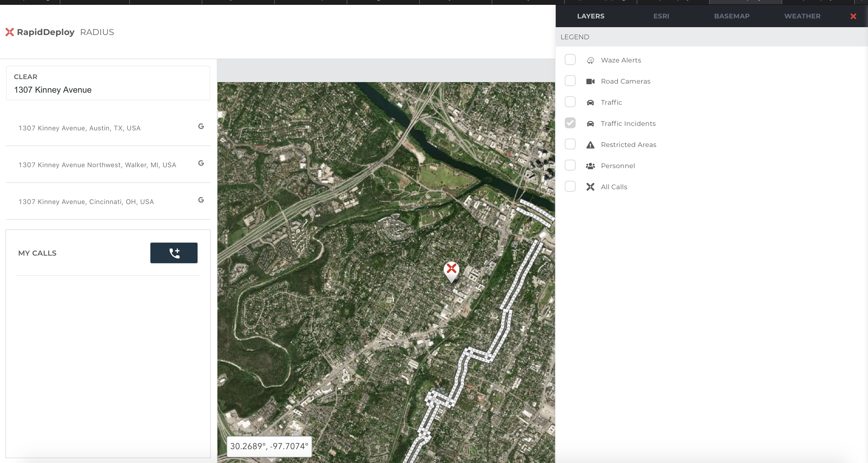Click the Personnel group icon
Image resolution: width=868 pixels, height=463 pixels.
tap(590, 166)
